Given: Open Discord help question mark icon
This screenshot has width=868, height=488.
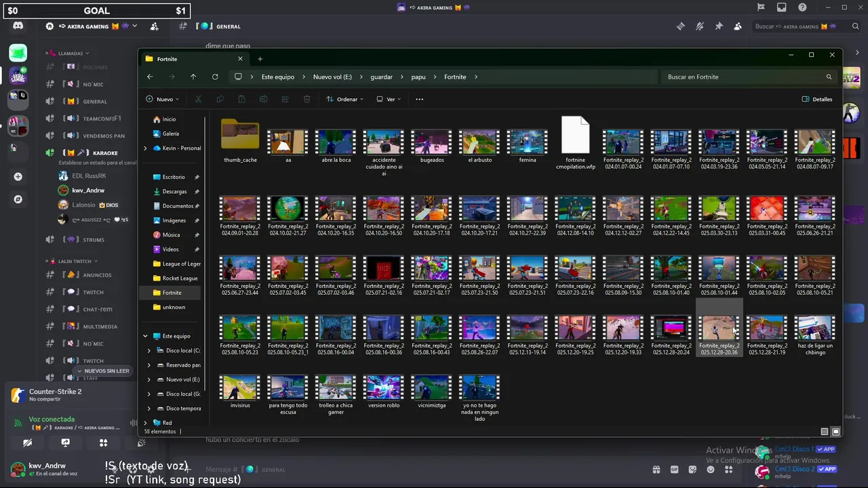Looking at the screenshot, I should pos(803,7).
